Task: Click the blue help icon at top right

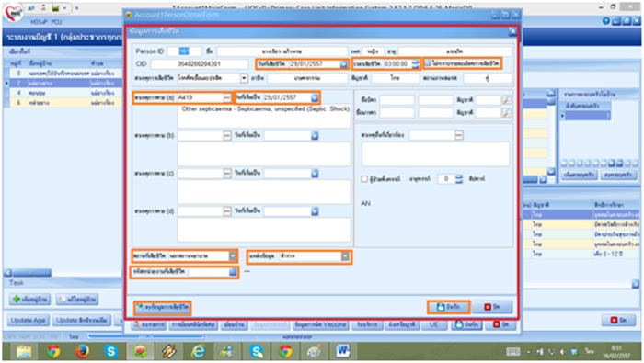Action: [x=605, y=21]
